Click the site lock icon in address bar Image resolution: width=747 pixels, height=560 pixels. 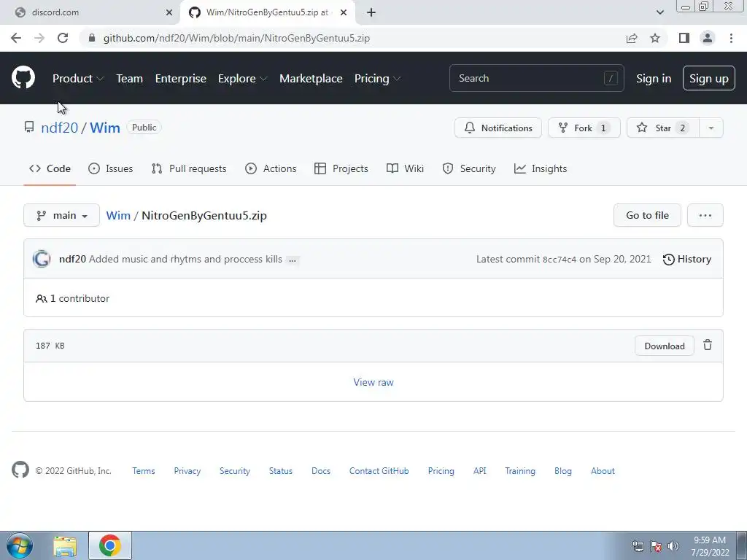pyautogui.click(x=93, y=38)
